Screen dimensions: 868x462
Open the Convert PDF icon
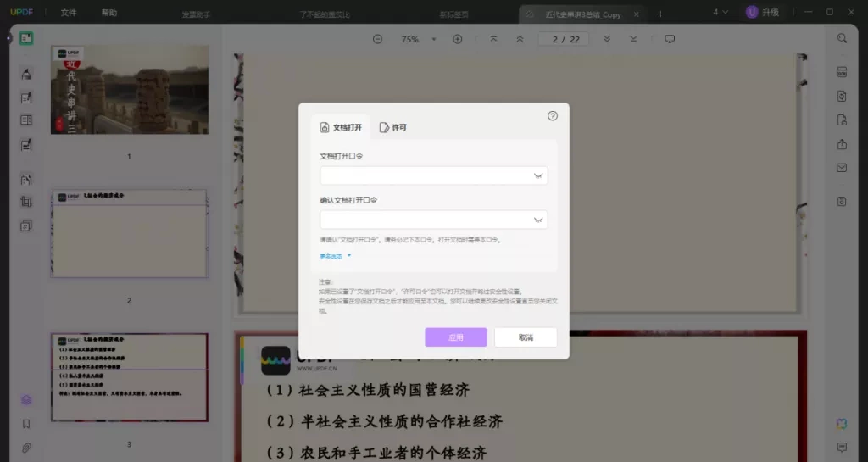[x=842, y=97]
